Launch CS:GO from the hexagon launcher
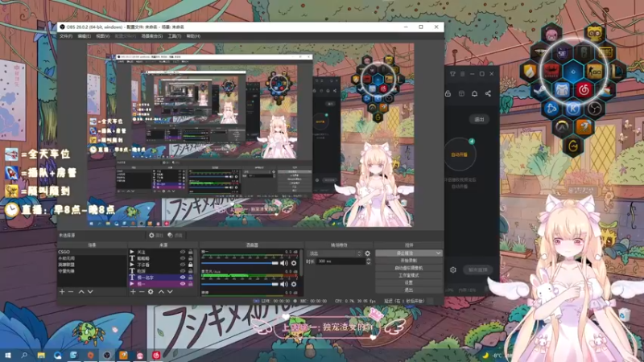Image resolution: width=644 pixels, height=362 pixels. (594, 72)
